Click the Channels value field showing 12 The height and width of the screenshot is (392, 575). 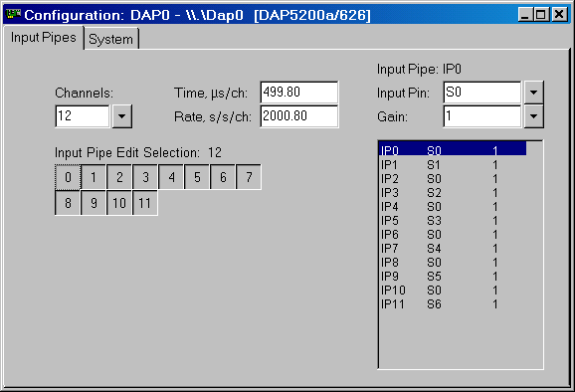click(x=83, y=116)
